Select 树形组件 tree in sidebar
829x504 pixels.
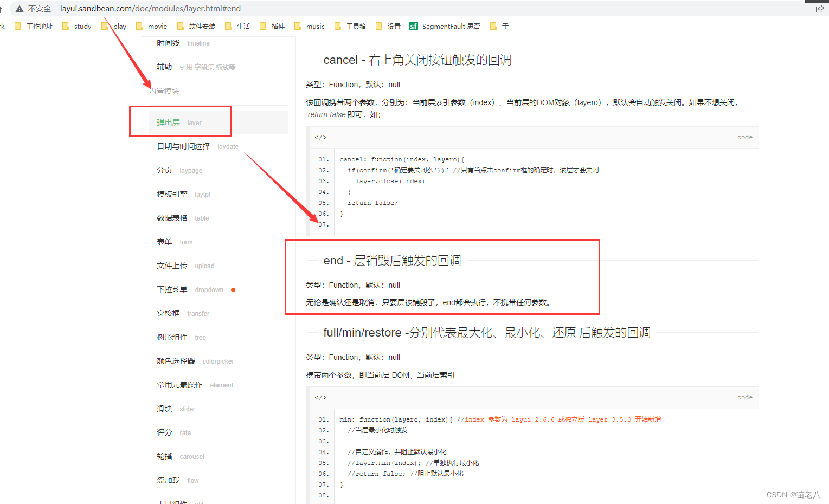(x=172, y=337)
